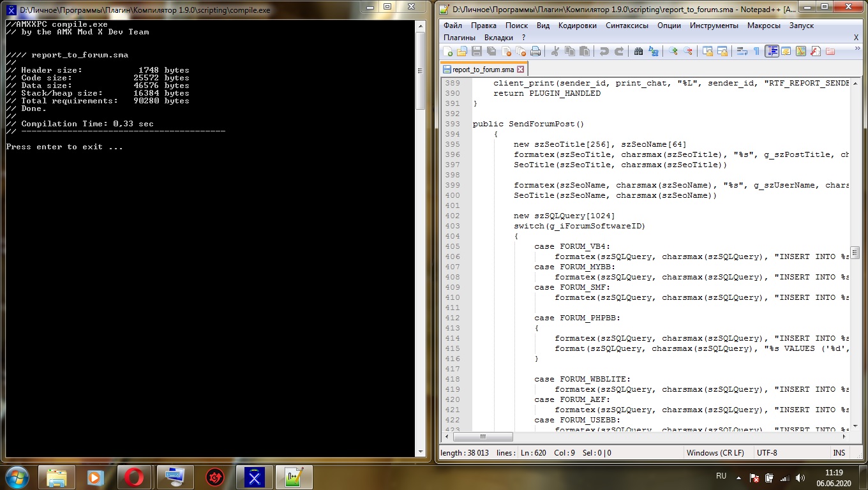Open the Запуск menu
Viewport: 868px width, 490px height.
click(802, 26)
